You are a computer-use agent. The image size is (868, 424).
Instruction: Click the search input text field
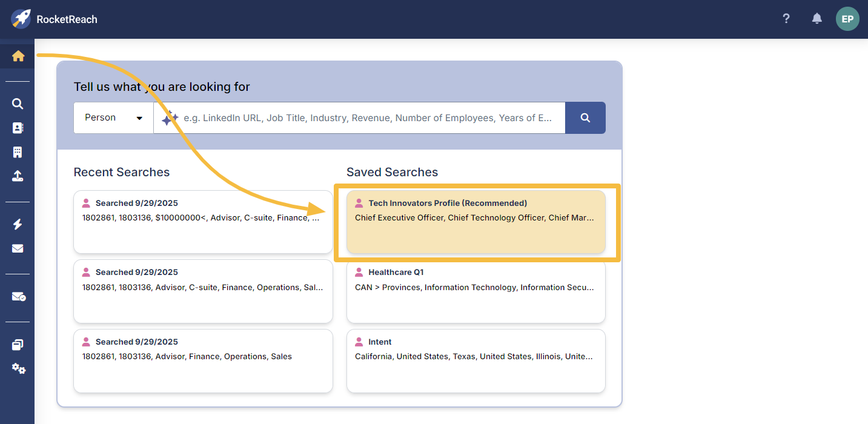tap(366, 118)
